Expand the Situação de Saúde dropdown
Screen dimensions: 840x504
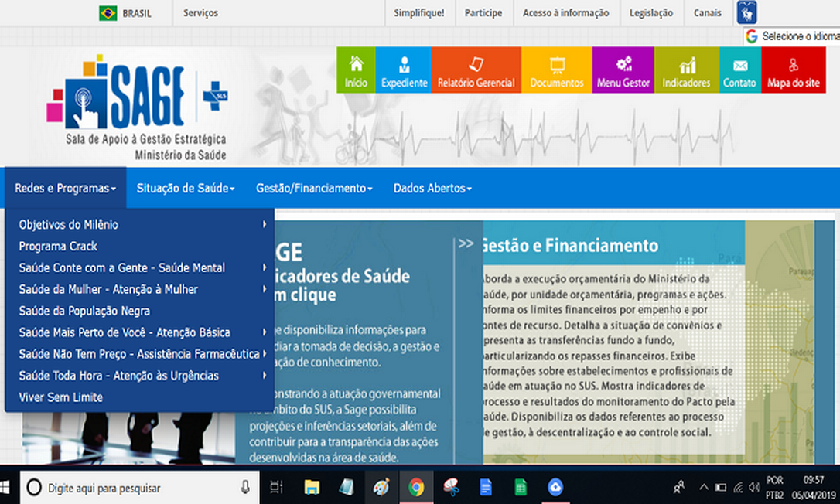click(x=186, y=188)
